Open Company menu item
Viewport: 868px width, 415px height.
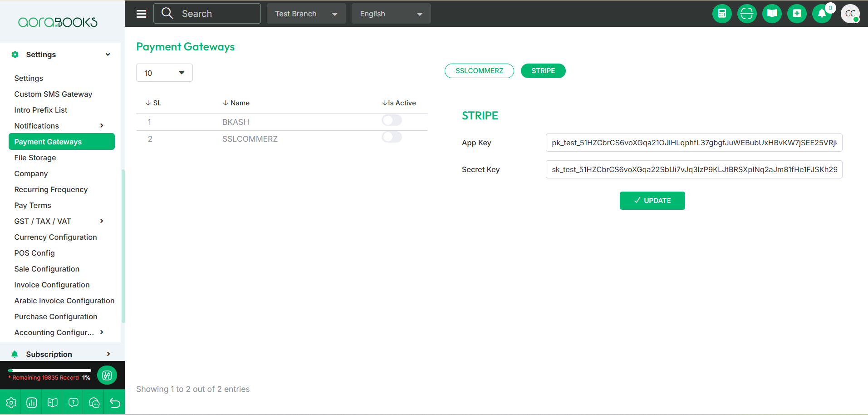[31, 173]
